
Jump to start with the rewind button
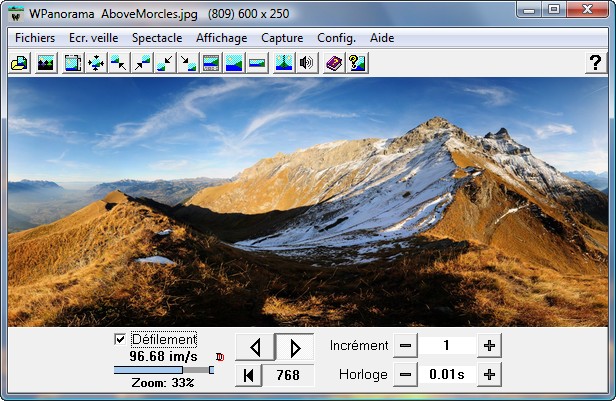pyautogui.click(x=248, y=375)
